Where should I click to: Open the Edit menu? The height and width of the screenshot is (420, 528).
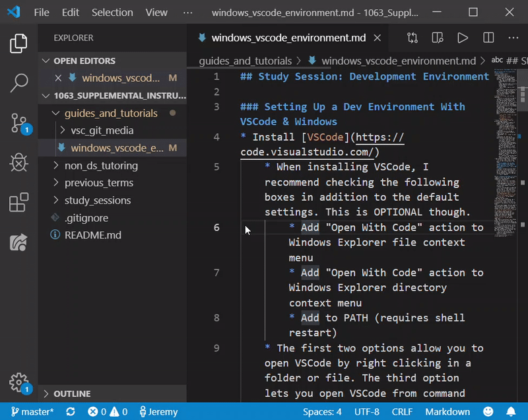point(71,13)
